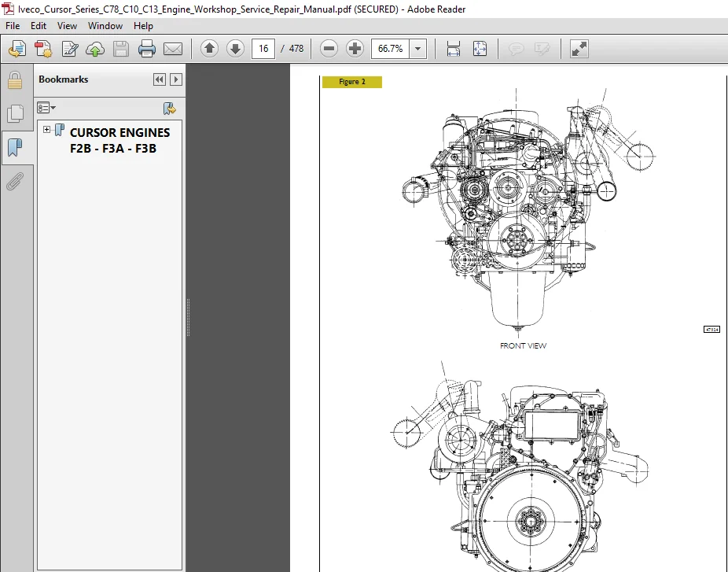Open the Security lock panel
728x572 pixels.
click(15, 80)
